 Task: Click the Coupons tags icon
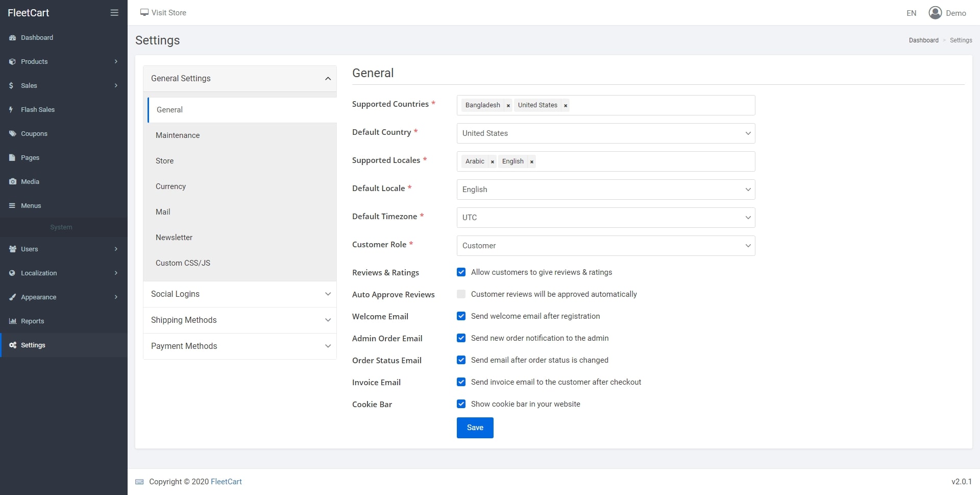(13, 134)
